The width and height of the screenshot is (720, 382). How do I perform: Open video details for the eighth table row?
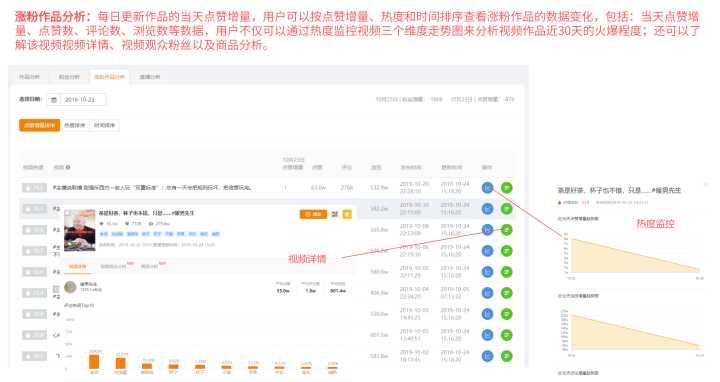point(506,335)
